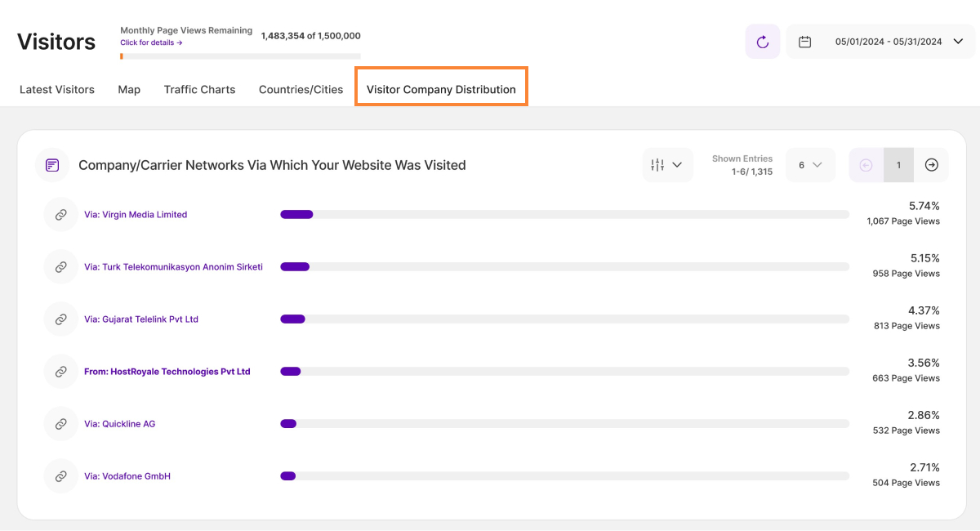The width and height of the screenshot is (980, 531).
Task: Open Via: Virgin Media Limited link
Action: (x=136, y=215)
